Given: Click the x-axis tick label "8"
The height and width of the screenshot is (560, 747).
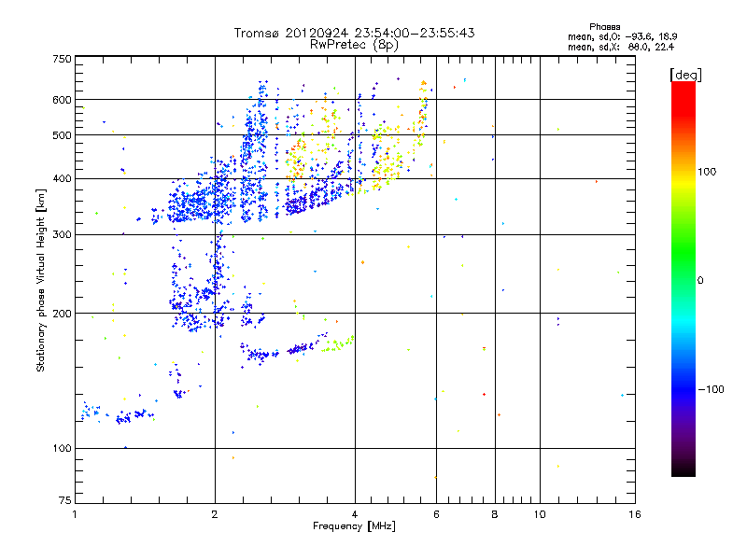Looking at the screenshot, I should [x=495, y=514].
